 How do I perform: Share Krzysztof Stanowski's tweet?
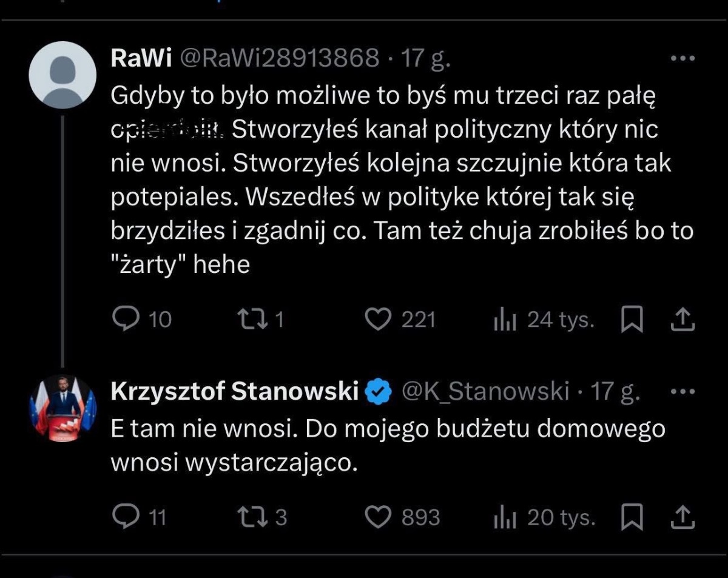(682, 517)
